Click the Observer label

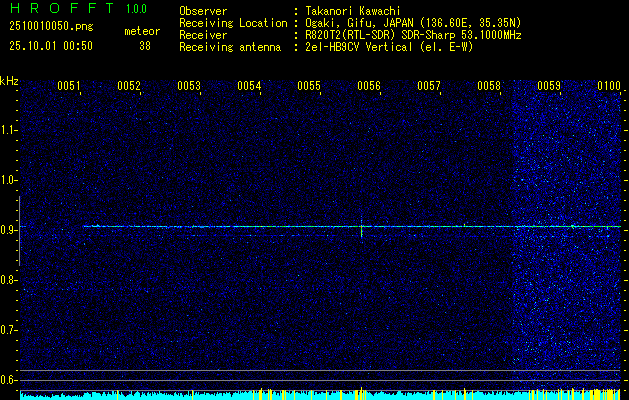pos(203,11)
